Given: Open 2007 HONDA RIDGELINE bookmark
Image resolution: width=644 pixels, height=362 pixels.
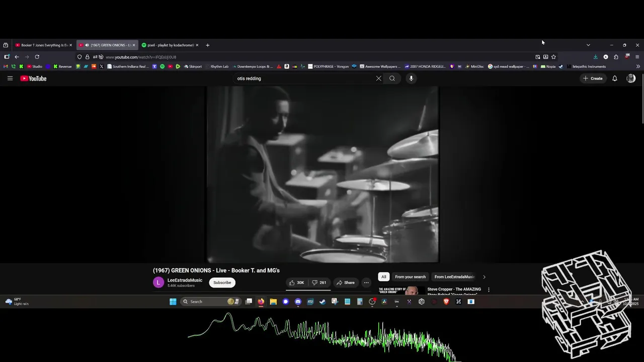Looking at the screenshot, I should [x=425, y=66].
